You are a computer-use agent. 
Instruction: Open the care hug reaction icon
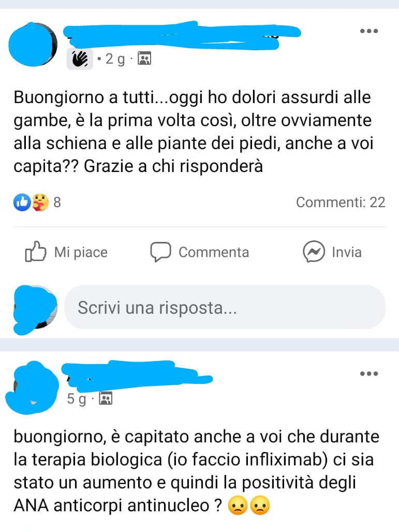pos(40,203)
